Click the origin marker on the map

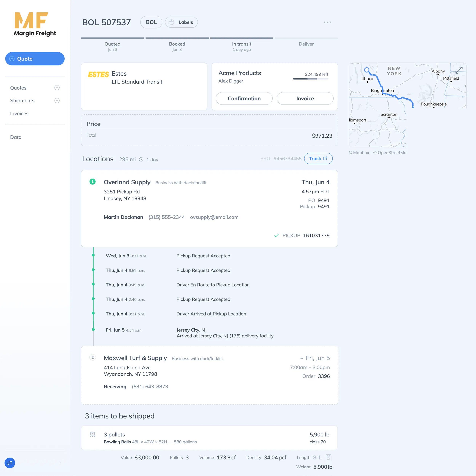click(367, 70)
